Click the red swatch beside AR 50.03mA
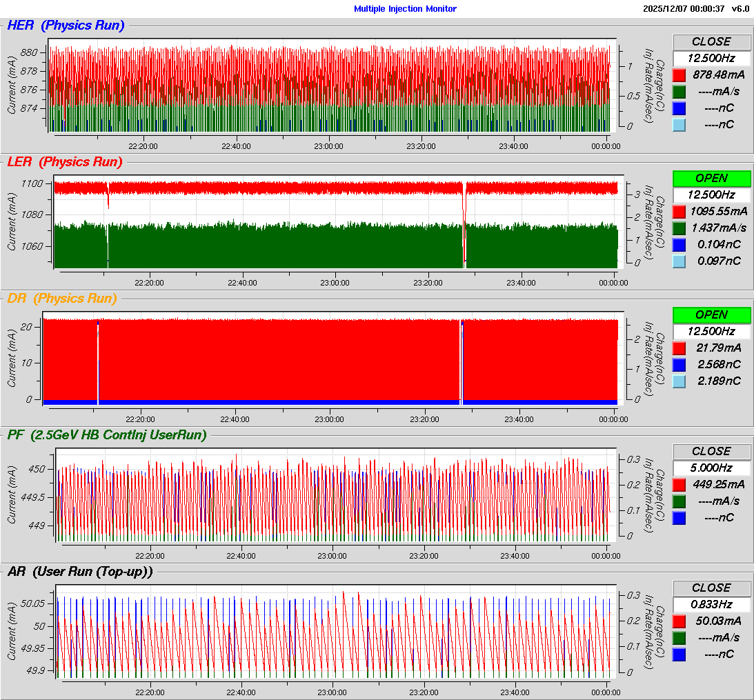 click(x=679, y=621)
